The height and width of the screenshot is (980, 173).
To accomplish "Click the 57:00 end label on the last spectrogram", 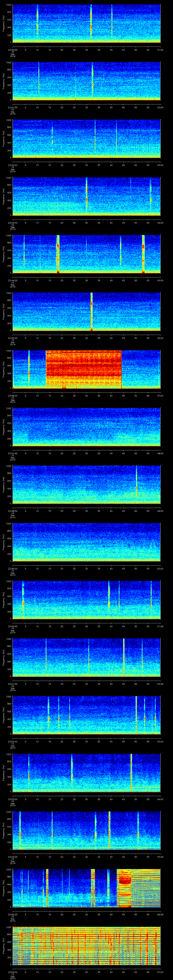I will [x=160, y=972].
